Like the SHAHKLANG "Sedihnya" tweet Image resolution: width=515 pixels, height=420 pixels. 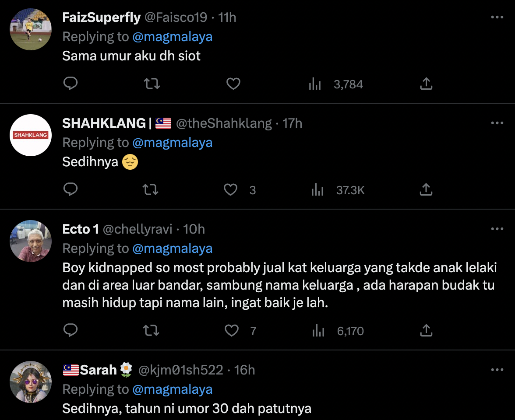coord(231,189)
